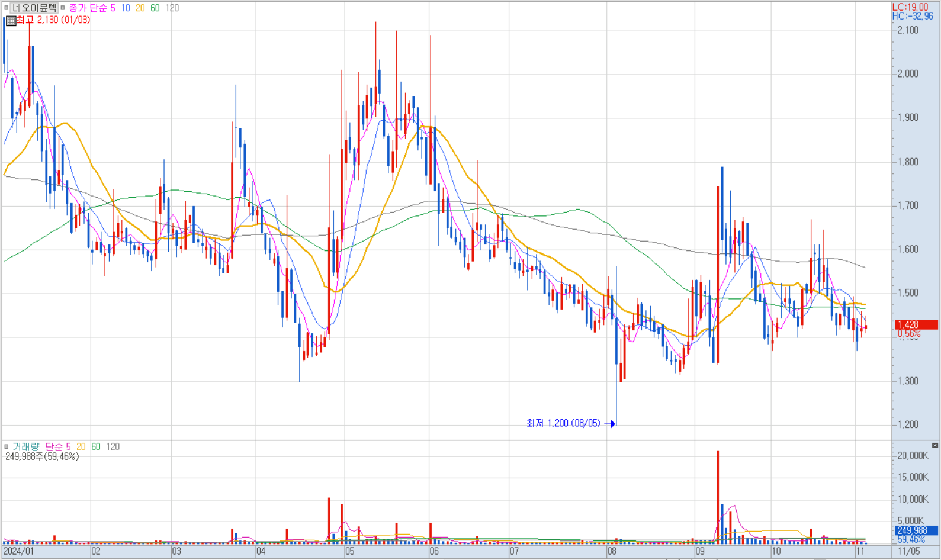The height and width of the screenshot is (560, 941).
Task: Select the volume 단순 5 moving average legend
Action: (58, 447)
